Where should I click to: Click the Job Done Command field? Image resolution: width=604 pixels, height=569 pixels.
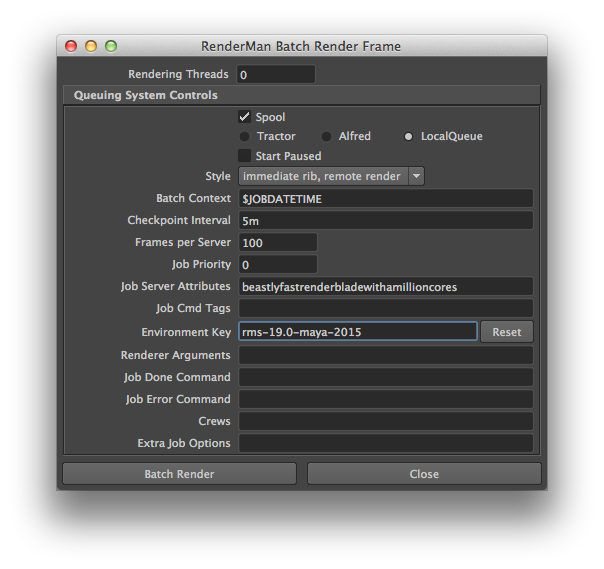click(x=386, y=377)
